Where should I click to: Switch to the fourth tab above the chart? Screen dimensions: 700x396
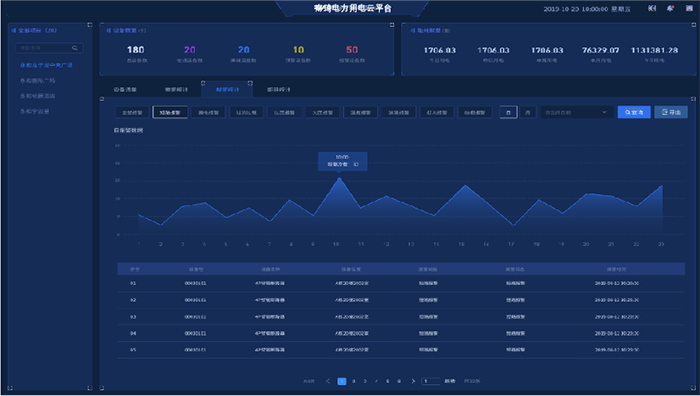279,89
